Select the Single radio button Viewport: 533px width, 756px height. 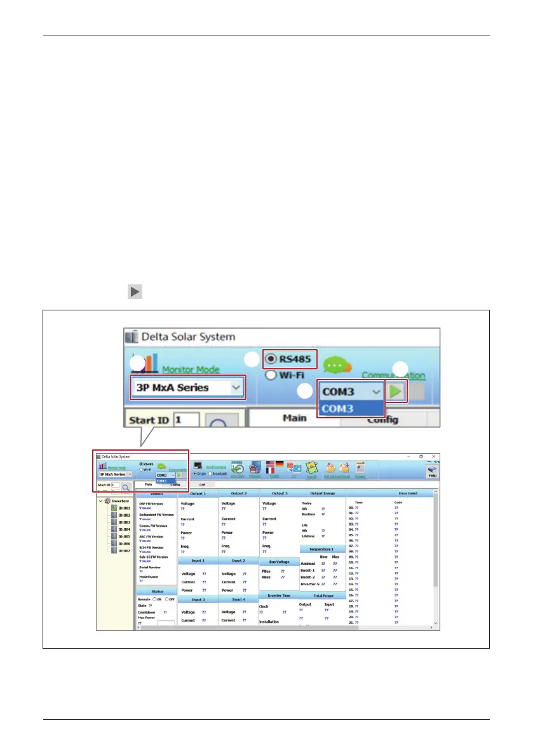pos(195,474)
